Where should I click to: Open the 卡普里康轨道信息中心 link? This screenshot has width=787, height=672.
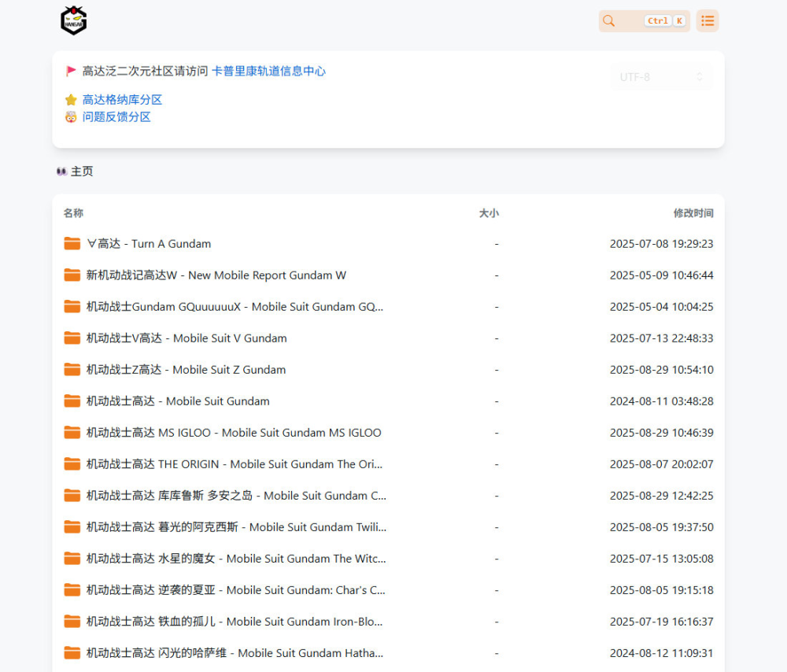point(268,71)
